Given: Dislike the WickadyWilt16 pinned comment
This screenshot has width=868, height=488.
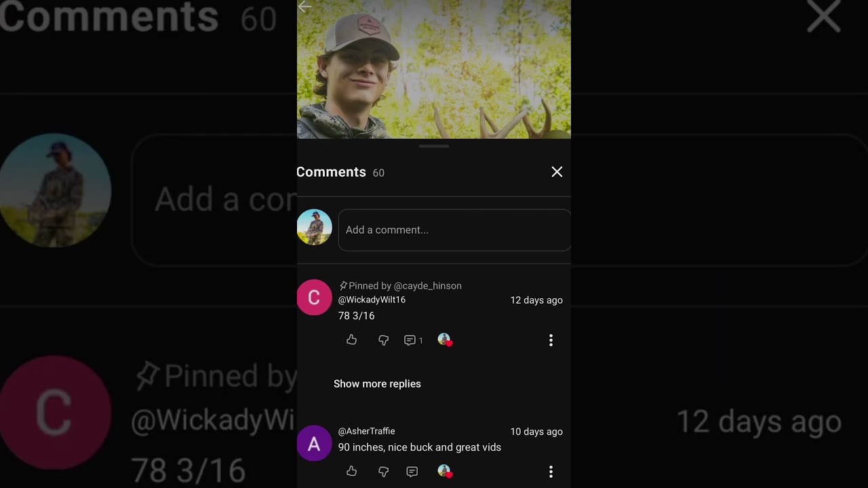Looking at the screenshot, I should [383, 340].
